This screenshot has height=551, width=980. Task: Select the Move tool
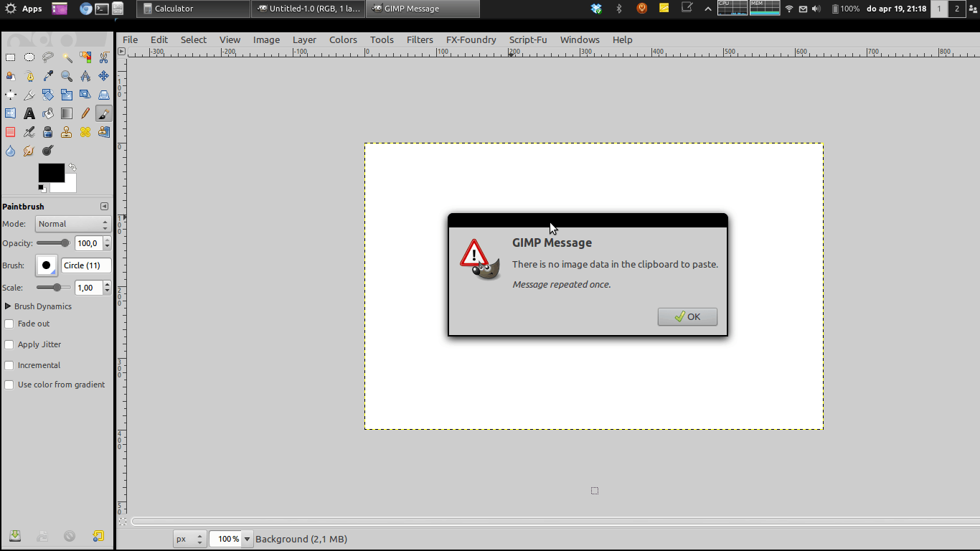click(x=104, y=76)
